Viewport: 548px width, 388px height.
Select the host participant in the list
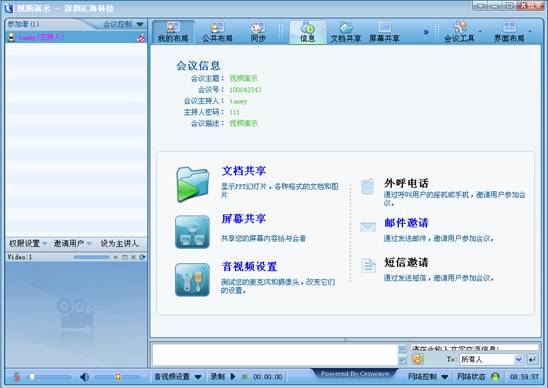76,37
